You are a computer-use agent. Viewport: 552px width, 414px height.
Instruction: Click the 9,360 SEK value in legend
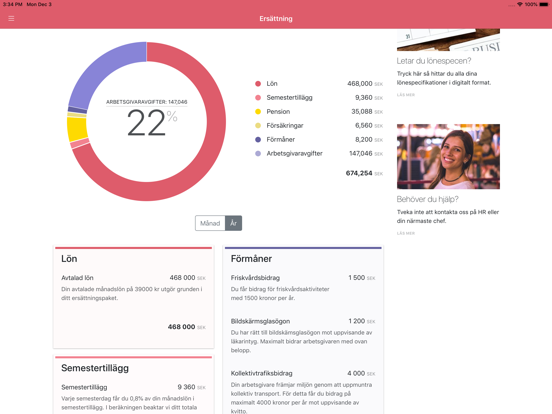[x=369, y=98]
